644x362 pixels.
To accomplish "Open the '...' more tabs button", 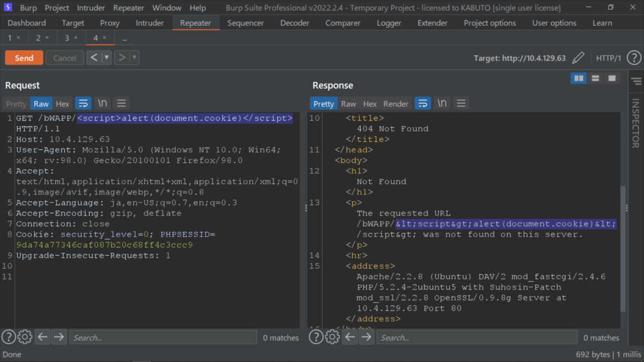I will [x=125, y=39].
